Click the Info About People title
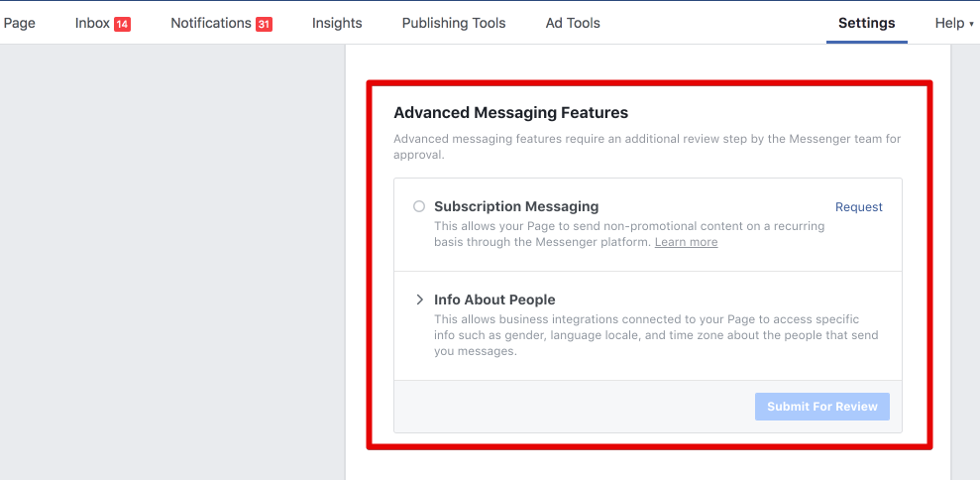This screenshot has width=980, height=480. (x=494, y=300)
